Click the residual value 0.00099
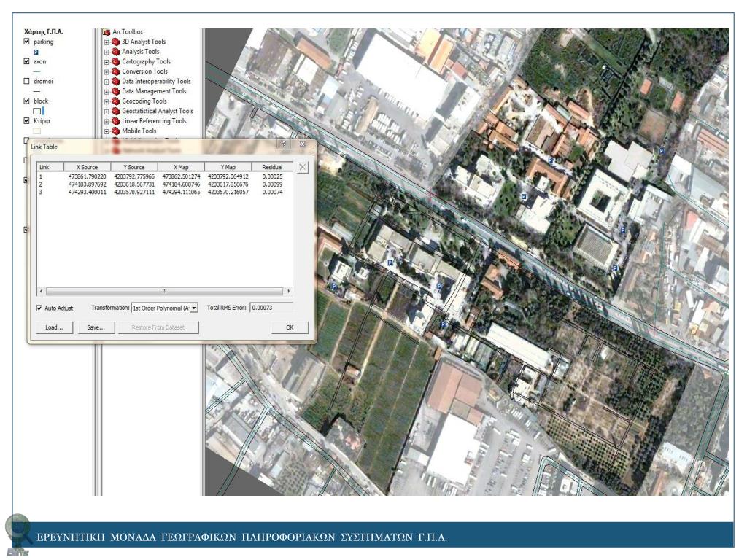Screen dimensions: 747x560 [x=273, y=184]
